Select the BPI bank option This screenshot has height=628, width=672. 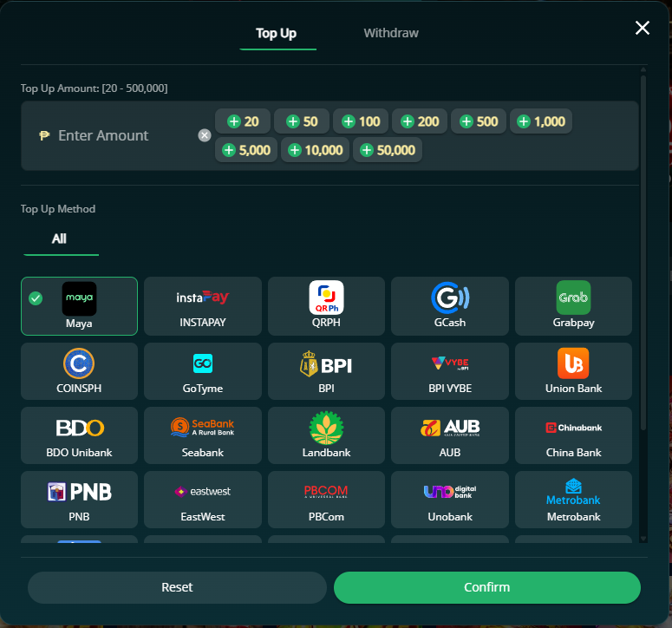coord(326,371)
